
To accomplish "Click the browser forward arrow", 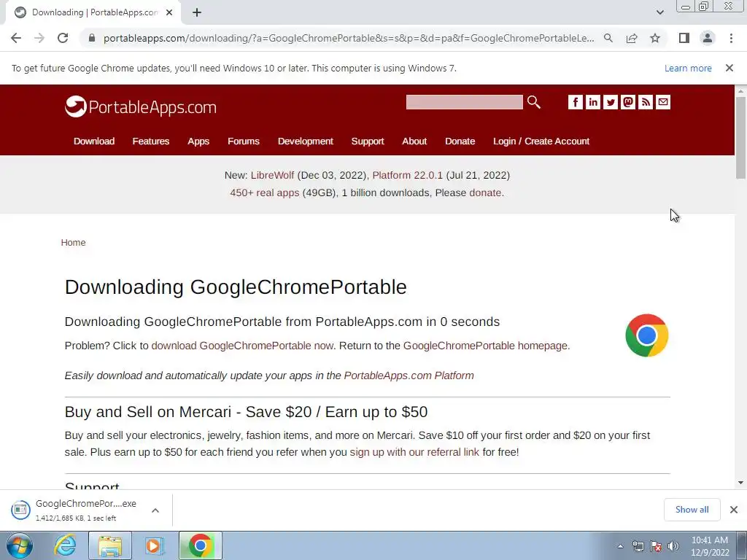I will (x=39, y=38).
